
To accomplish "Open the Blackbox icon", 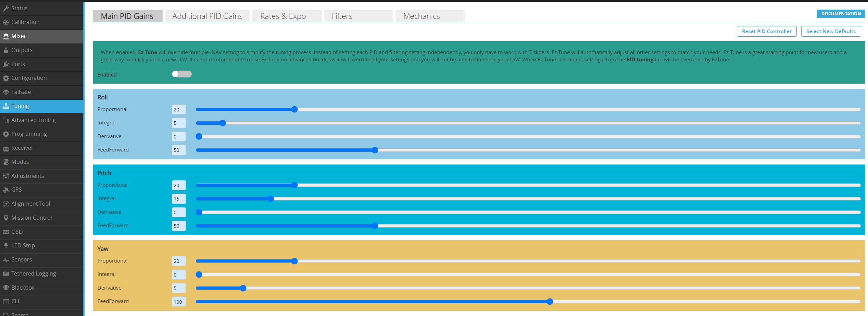I will point(6,288).
